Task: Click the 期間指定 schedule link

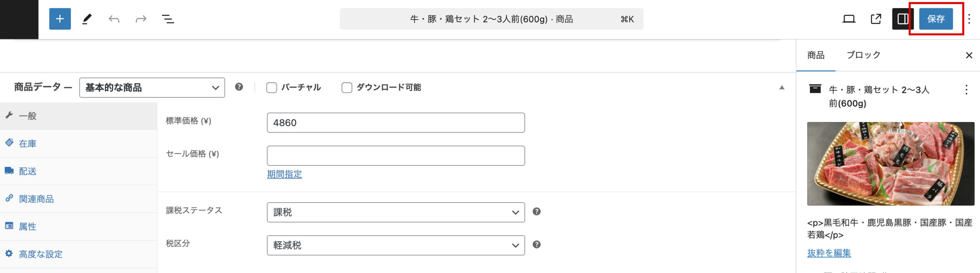Action: pos(284,174)
